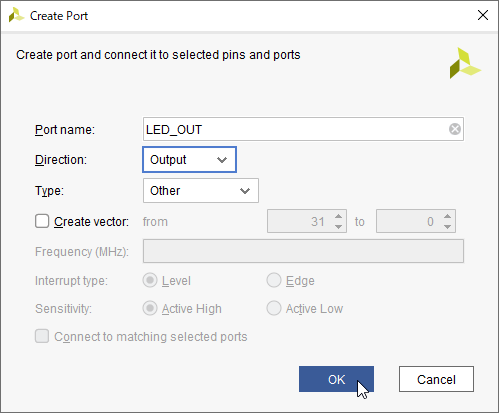Click the Vivado logo in the title bar

tap(16, 15)
